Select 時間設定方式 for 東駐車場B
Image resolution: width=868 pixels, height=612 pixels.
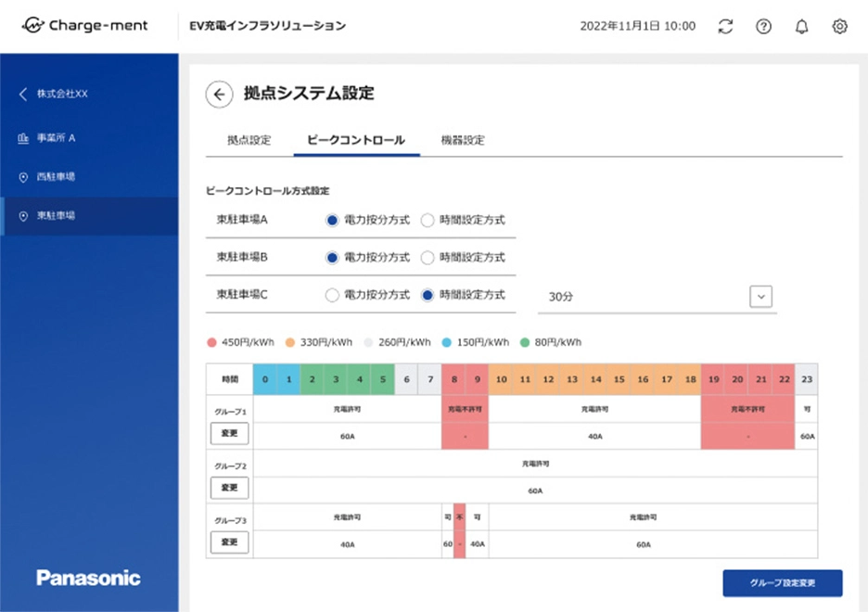coord(427,258)
